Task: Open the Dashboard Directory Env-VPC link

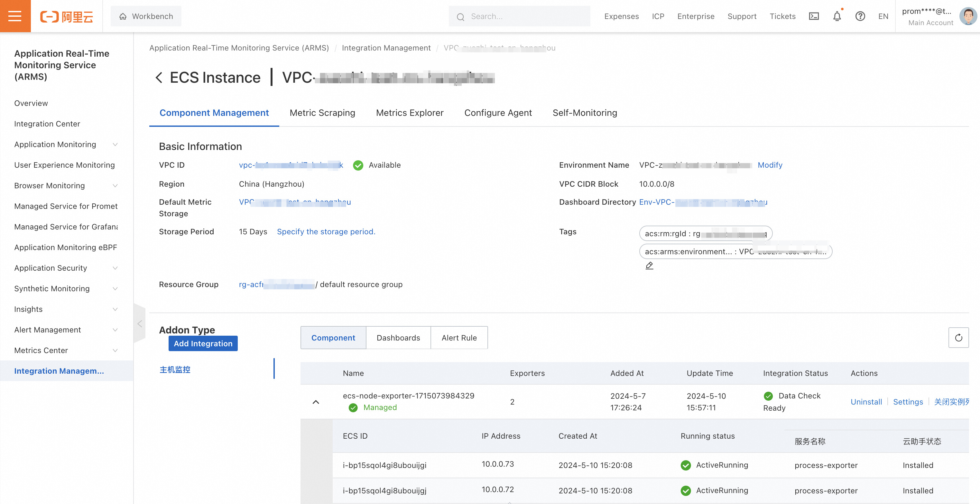Action: point(703,202)
